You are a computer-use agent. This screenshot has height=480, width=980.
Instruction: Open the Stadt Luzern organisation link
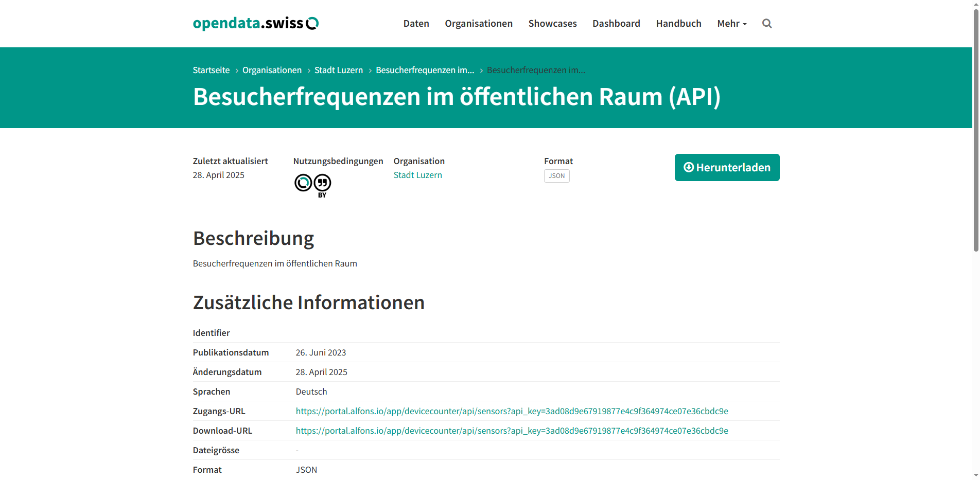[417, 175]
